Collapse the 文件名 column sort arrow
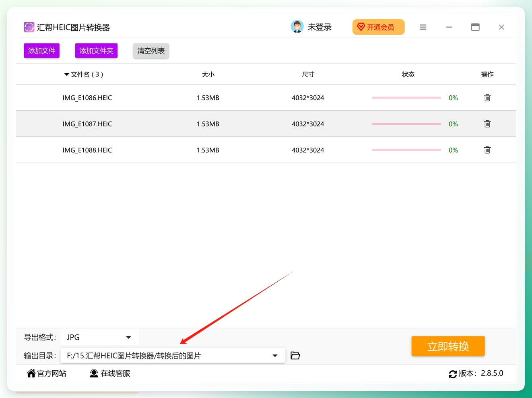 click(66, 74)
